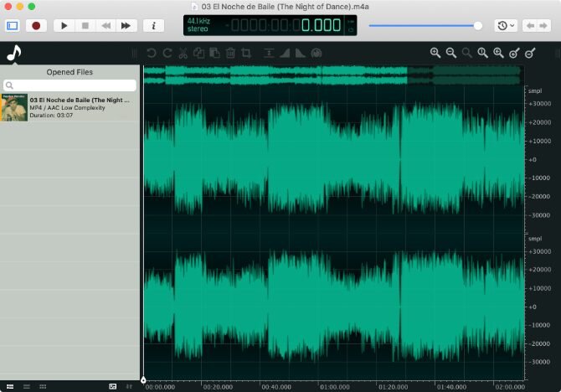Click the time counter display

tap(286, 25)
